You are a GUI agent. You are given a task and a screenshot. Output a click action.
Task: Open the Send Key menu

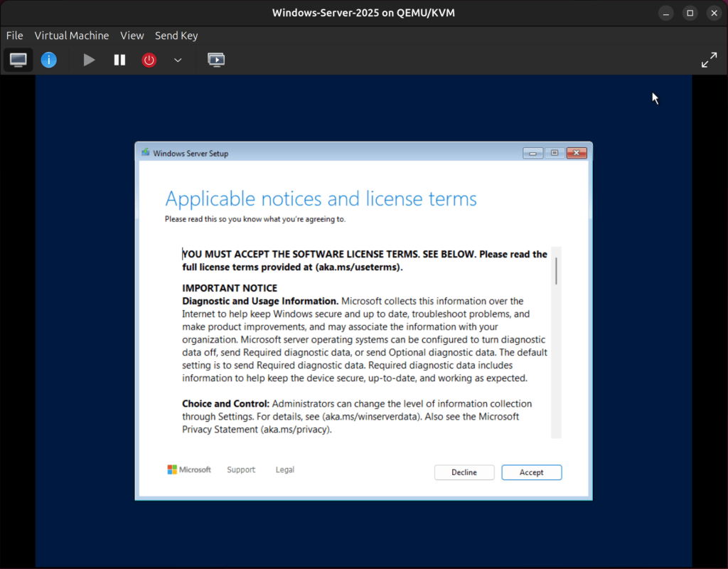pos(176,35)
